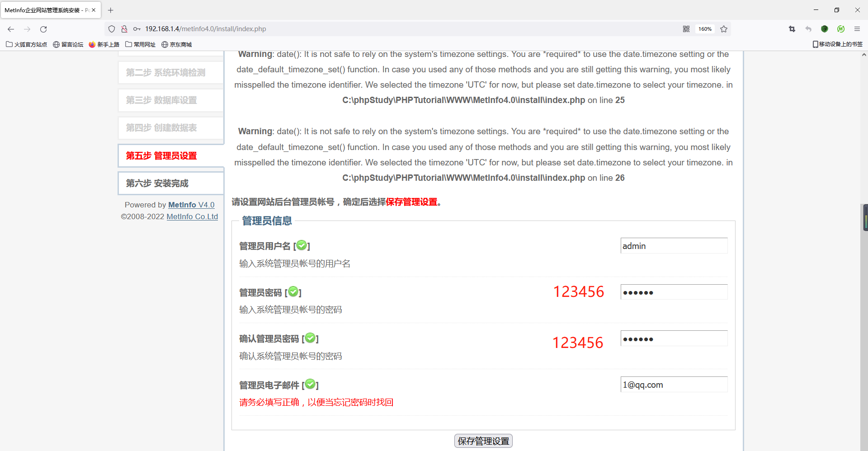Go forward to the next page
868x451 pixels.
click(x=27, y=29)
